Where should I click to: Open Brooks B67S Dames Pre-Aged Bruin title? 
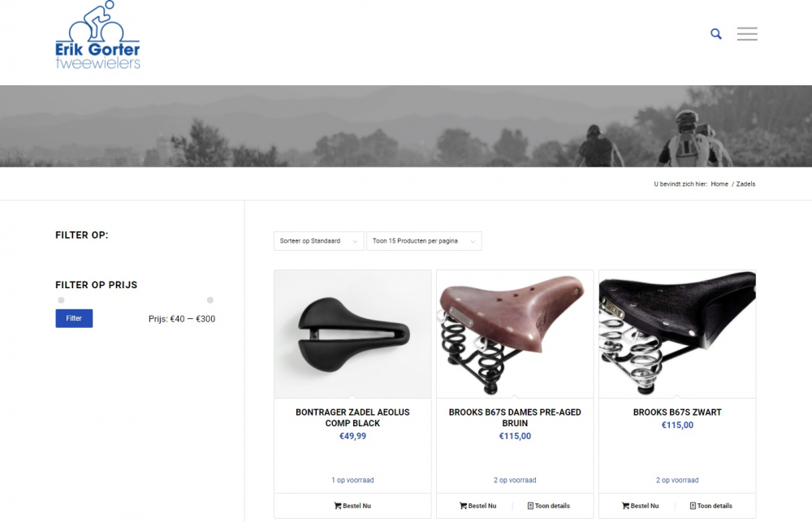pos(515,417)
